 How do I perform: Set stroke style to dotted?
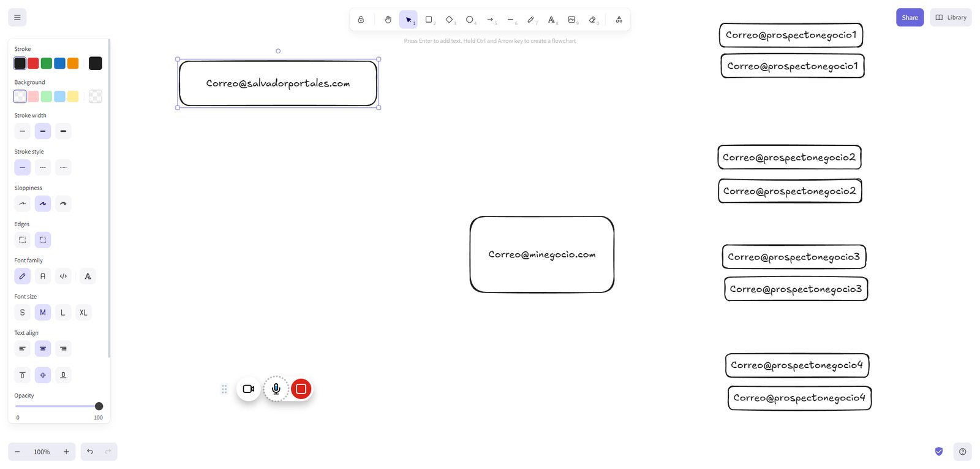(63, 167)
